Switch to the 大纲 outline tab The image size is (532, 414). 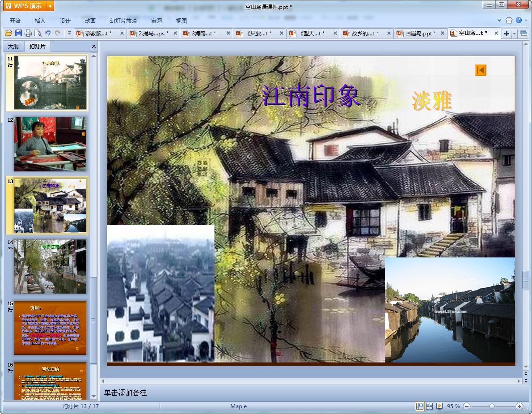coord(13,46)
